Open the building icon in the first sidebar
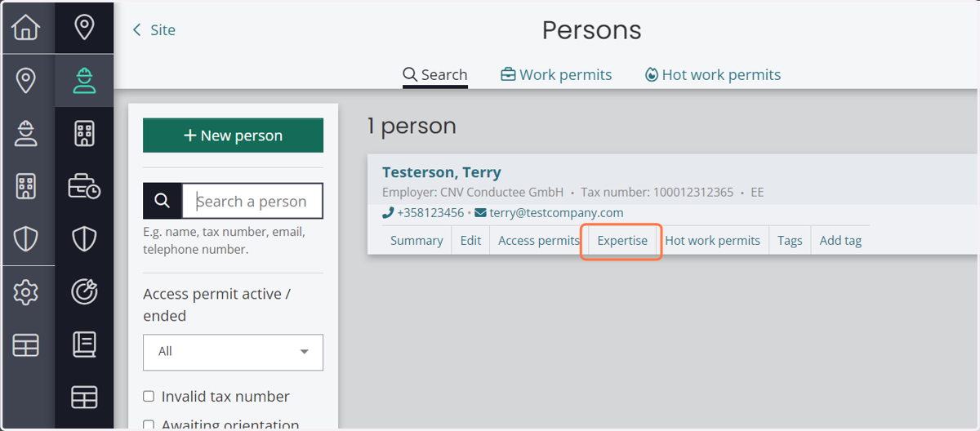980x431 pixels. pos(26,186)
